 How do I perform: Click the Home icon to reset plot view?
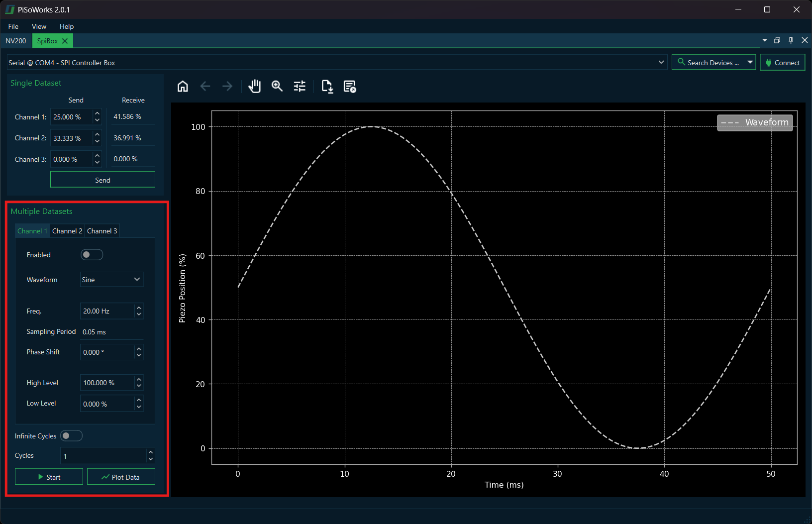[183, 86]
